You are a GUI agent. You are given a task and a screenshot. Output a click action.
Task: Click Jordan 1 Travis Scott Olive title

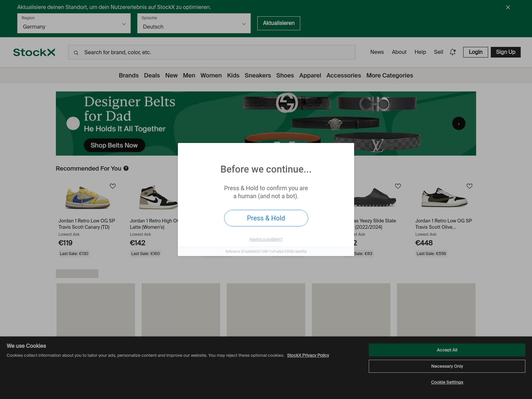[444, 224]
